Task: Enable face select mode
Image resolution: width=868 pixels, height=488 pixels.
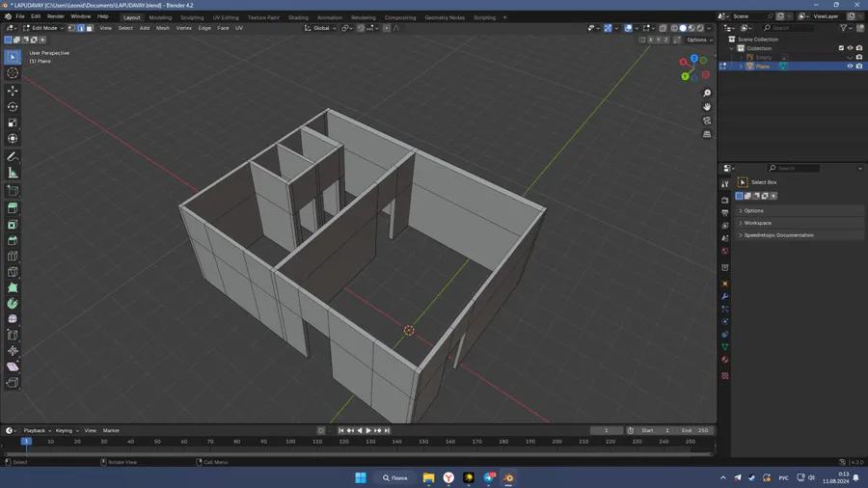Action: coord(90,28)
